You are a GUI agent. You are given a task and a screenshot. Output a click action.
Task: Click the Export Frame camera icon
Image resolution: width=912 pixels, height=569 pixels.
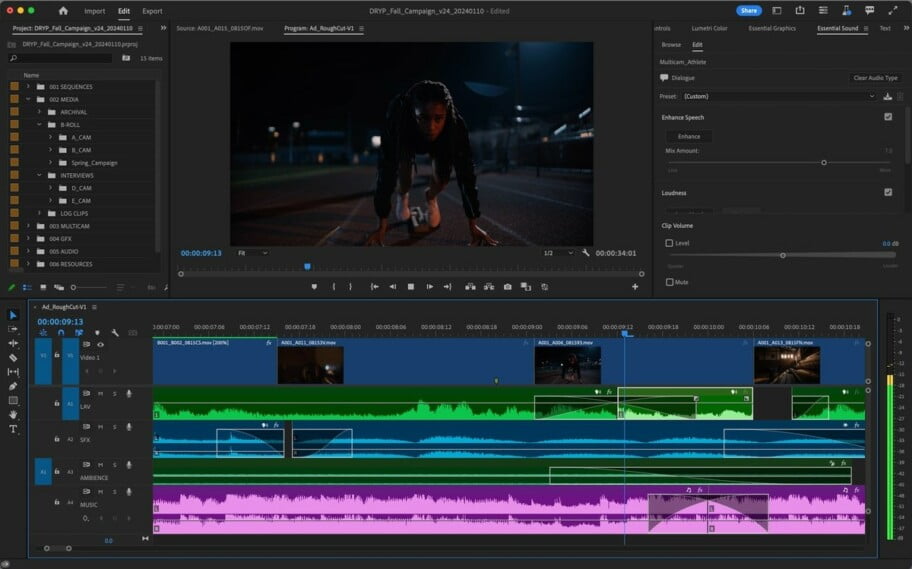click(x=508, y=287)
